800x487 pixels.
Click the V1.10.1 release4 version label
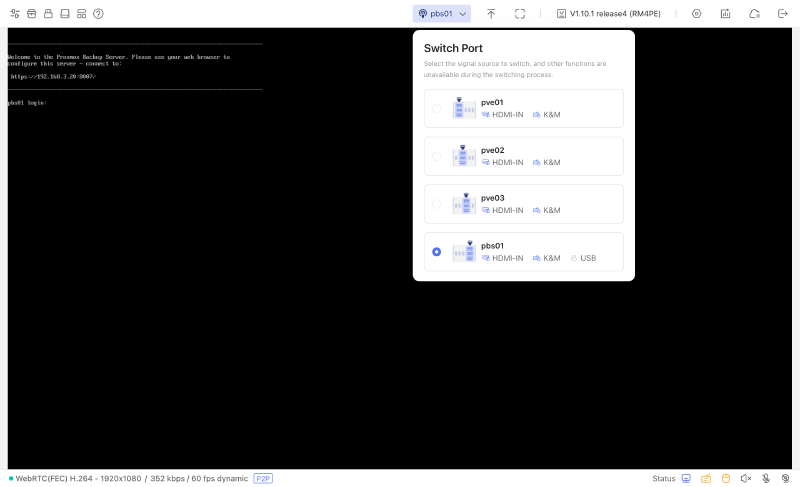click(609, 14)
